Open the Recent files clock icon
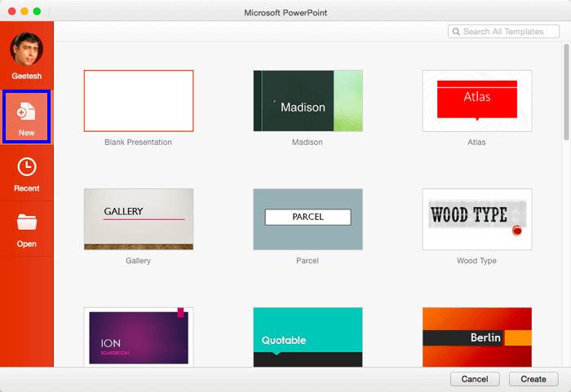Image resolution: width=571 pixels, height=392 pixels. pos(27,167)
